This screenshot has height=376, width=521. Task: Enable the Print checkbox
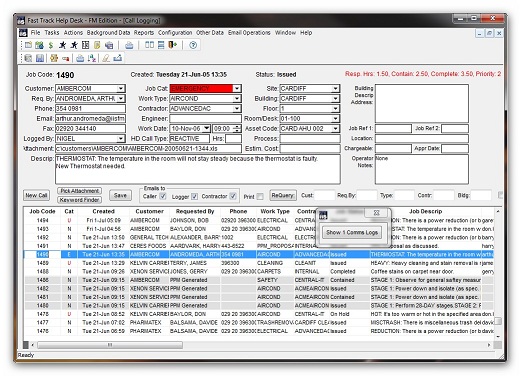point(260,197)
